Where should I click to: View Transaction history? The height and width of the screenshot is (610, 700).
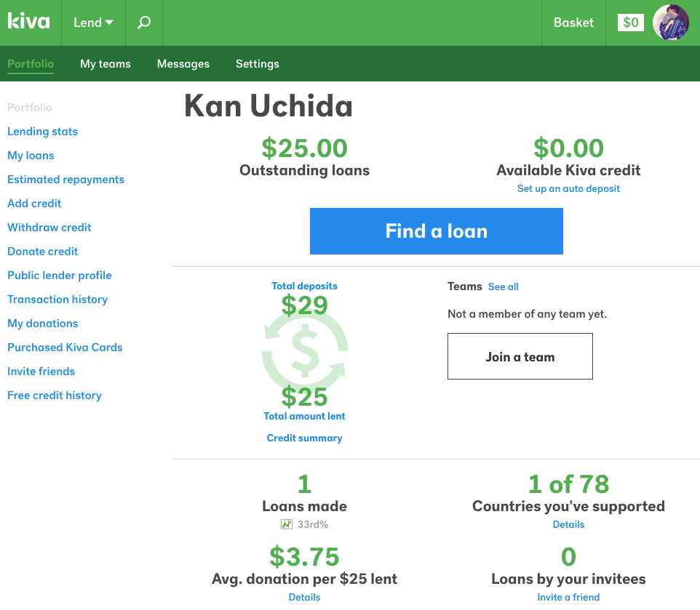[x=57, y=300]
